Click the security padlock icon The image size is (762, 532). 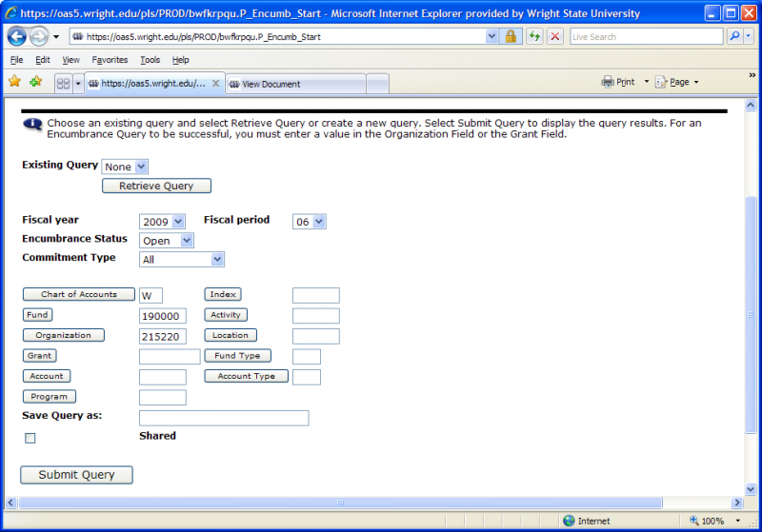[x=511, y=36]
